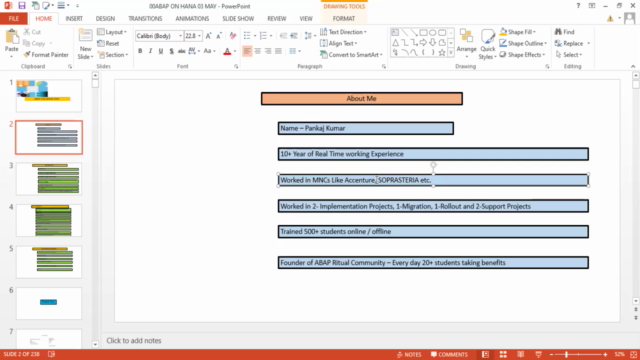Save the presentation from quick access toolbar
640x360 pixels.
pos(22,6)
